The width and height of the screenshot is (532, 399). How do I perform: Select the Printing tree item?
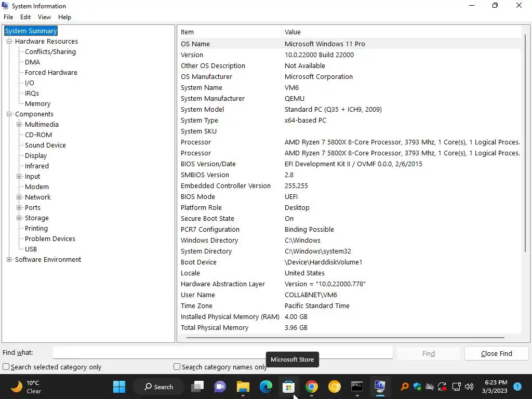click(x=36, y=229)
